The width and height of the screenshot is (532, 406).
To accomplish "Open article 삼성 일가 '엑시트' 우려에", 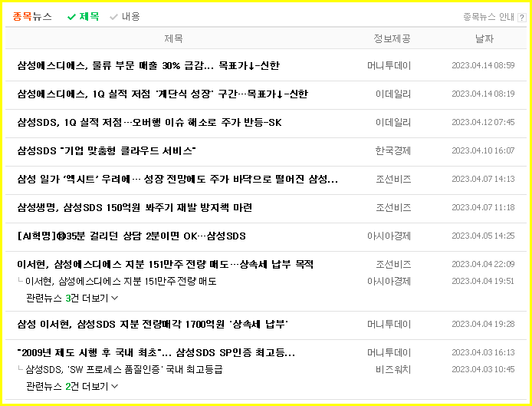I will (x=177, y=179).
